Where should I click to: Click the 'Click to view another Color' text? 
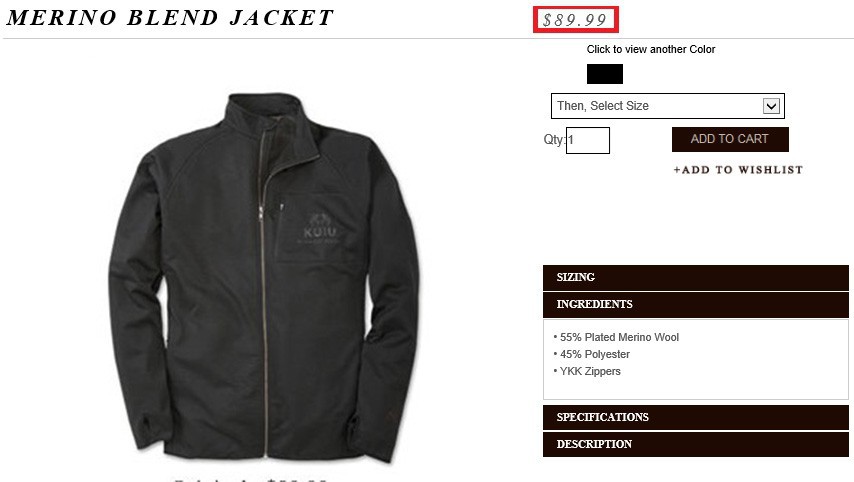click(651, 50)
